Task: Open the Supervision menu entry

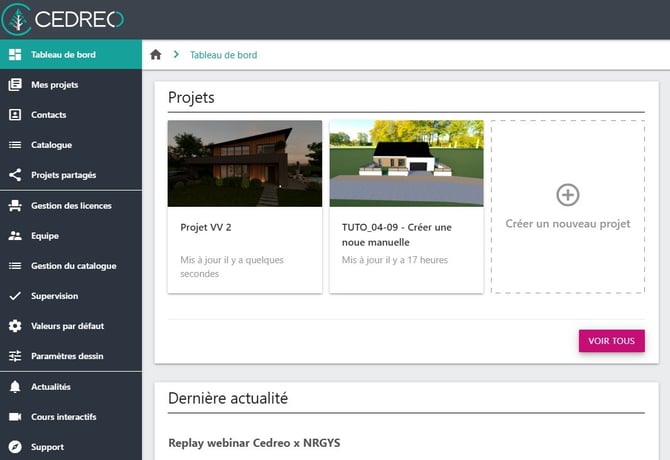Action: [54, 296]
